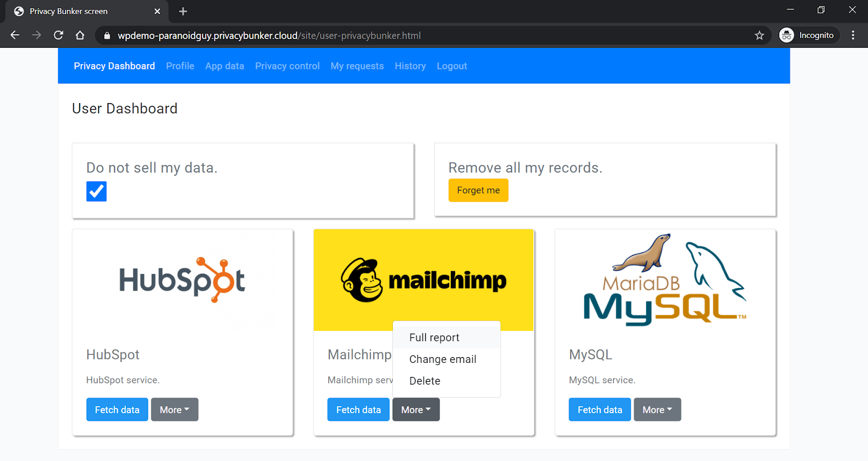
Task: Expand the HubSpot More dropdown
Action: point(175,410)
